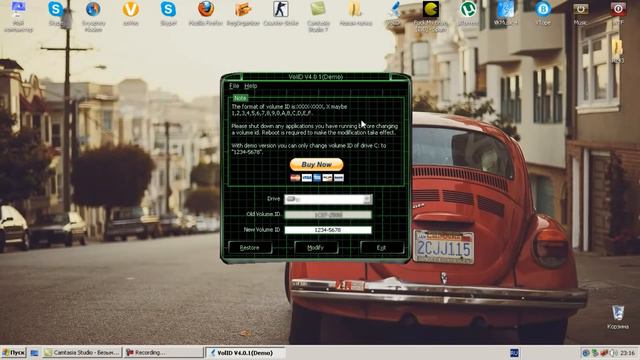Switch to Recording taskbar button
Viewport: 640px width, 360px height.
(x=163, y=353)
